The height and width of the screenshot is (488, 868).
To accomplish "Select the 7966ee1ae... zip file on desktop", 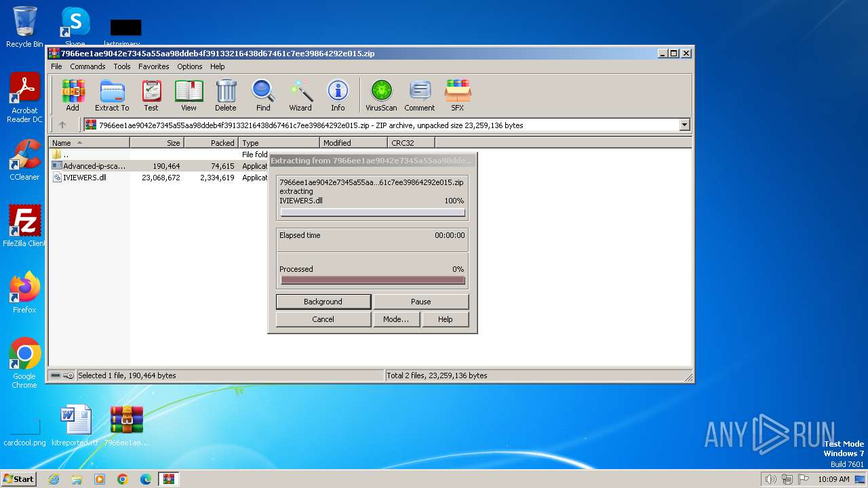I will [126, 426].
